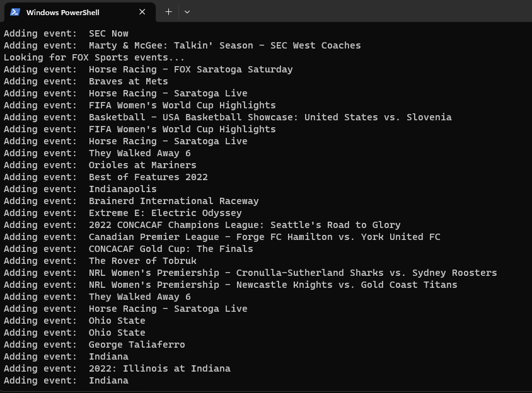Click the "Marty & McGee" event line
The image size is (532, 393).
click(x=224, y=45)
